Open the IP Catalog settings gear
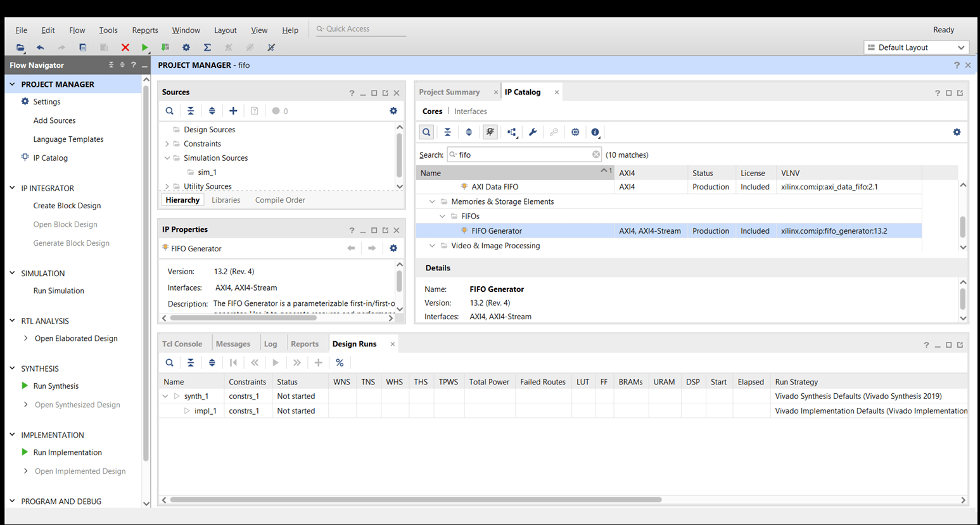This screenshot has height=525, width=980. pos(957,132)
